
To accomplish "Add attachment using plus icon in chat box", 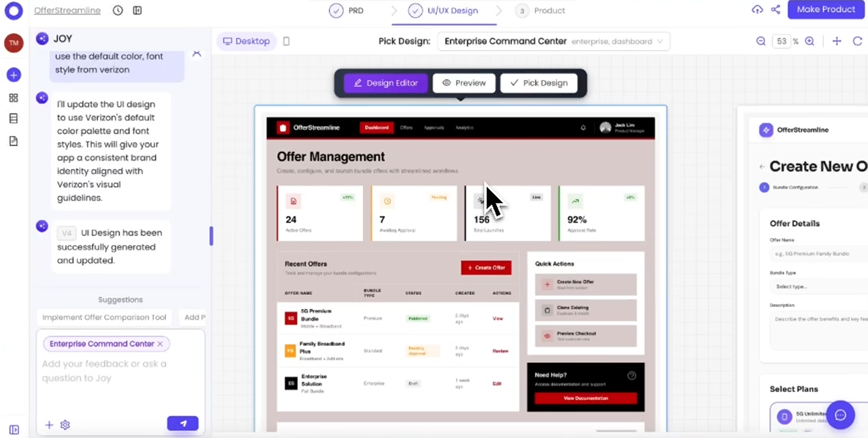I will pos(49,425).
